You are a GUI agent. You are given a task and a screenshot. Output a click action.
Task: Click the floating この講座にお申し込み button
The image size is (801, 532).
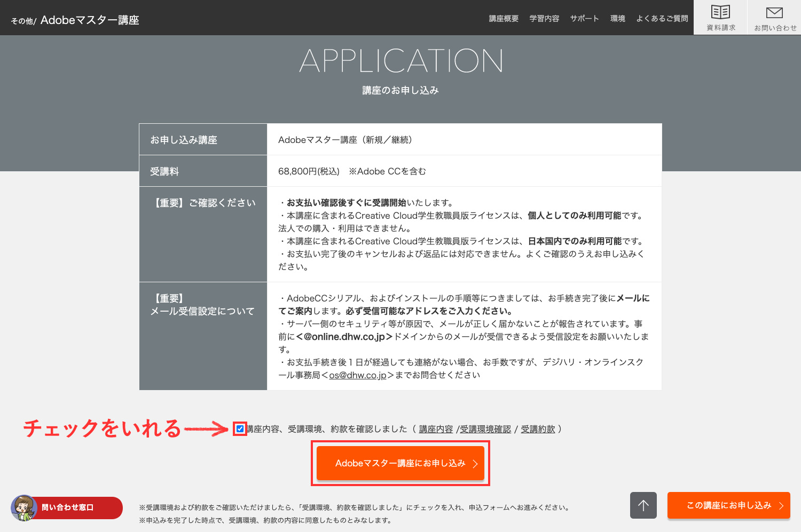729,505
